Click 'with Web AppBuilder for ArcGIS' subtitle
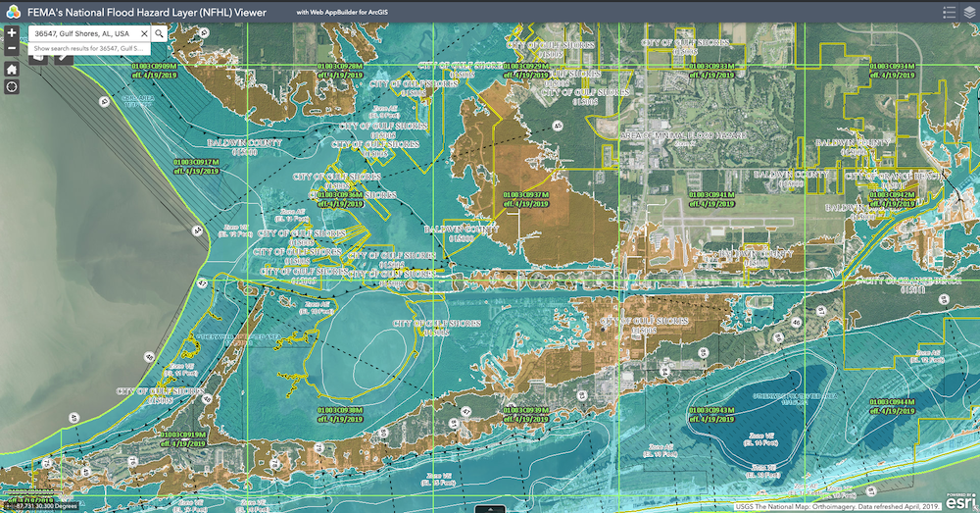The image size is (980, 513). (x=342, y=13)
